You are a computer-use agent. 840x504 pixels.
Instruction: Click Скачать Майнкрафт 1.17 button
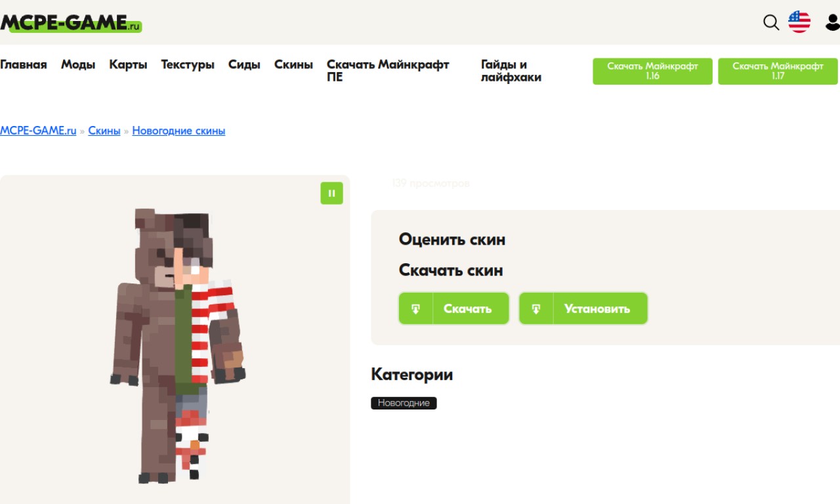(778, 71)
